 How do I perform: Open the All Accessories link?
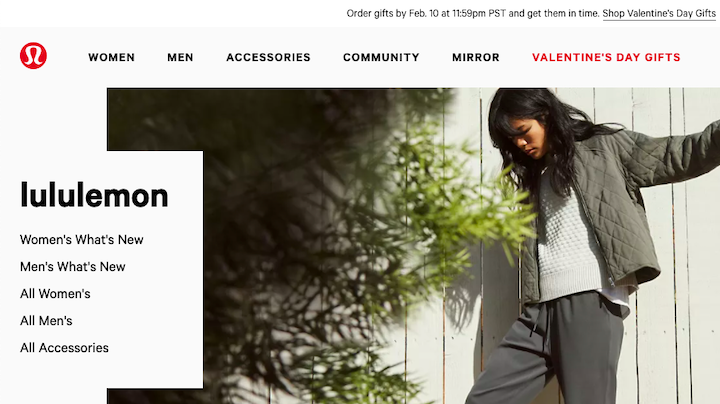pos(64,348)
